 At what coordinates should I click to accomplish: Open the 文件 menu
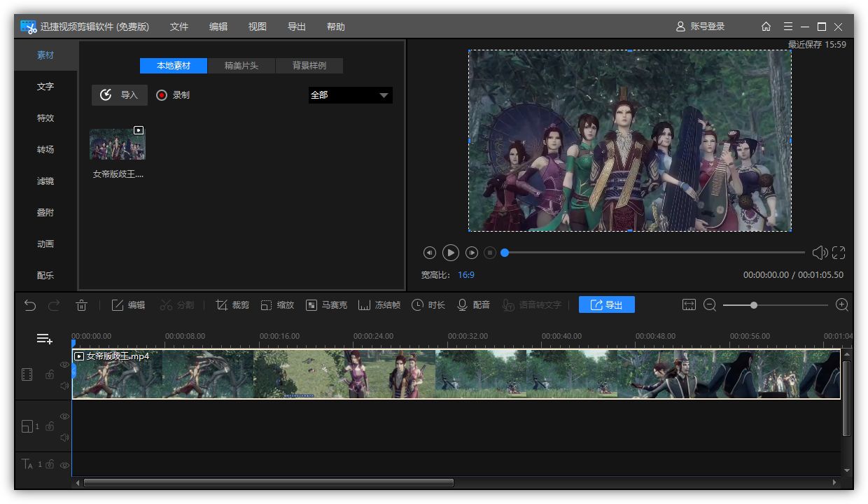point(179,27)
